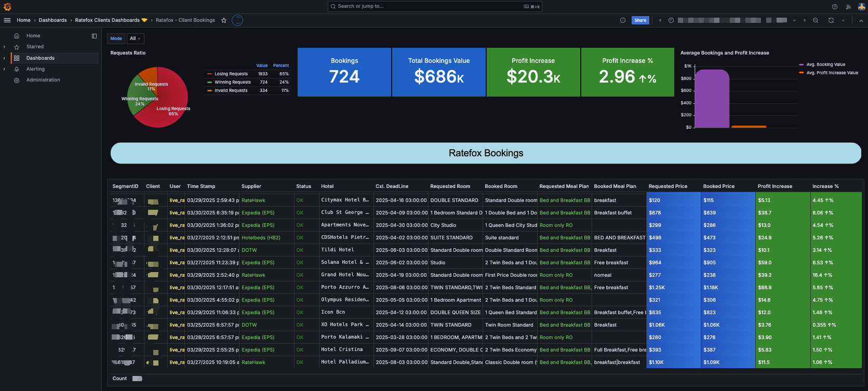The width and height of the screenshot is (868, 391).
Task: Expand the Starred section chevron
Action: (4, 47)
